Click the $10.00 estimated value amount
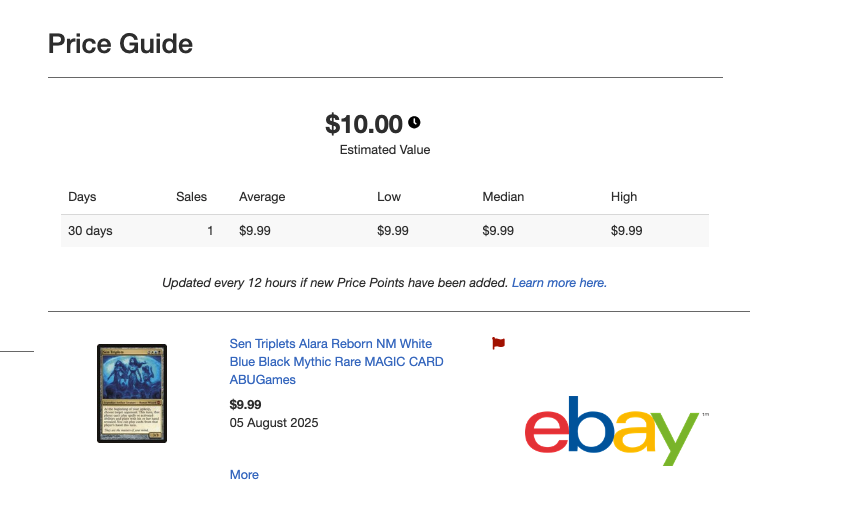This screenshot has height=523, width=841. coord(363,124)
